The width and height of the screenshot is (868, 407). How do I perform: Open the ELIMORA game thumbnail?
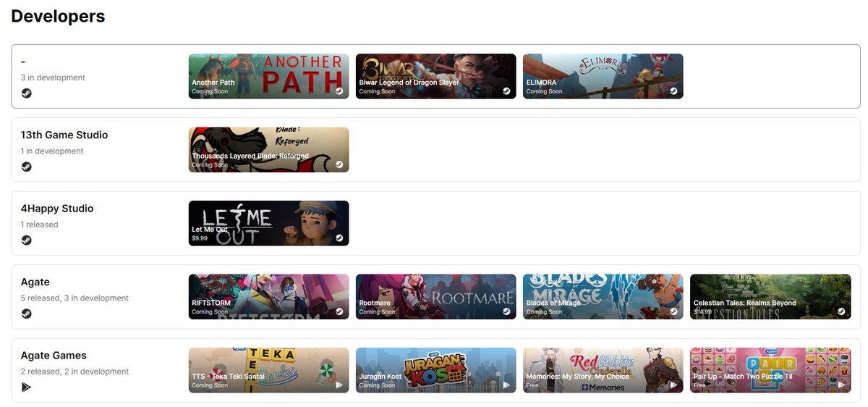click(603, 76)
